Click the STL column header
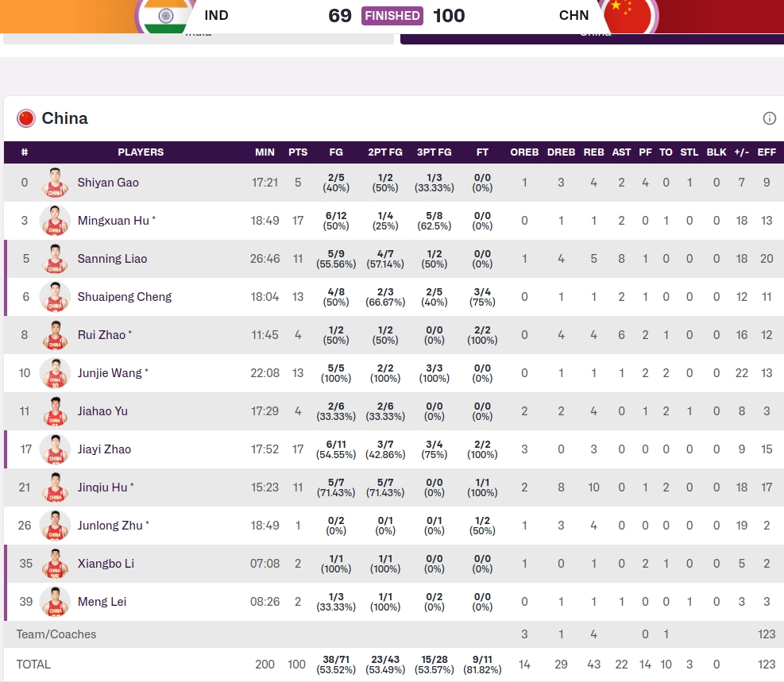 [689, 152]
